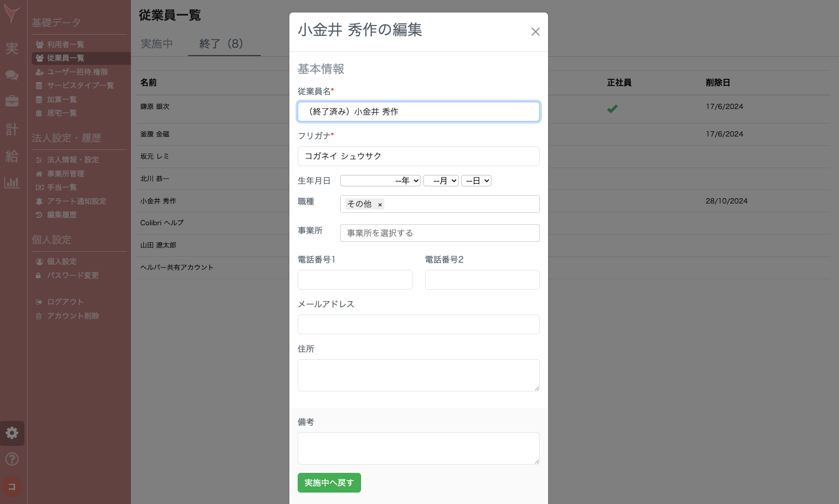Select the 終了（8）tab

click(x=224, y=44)
